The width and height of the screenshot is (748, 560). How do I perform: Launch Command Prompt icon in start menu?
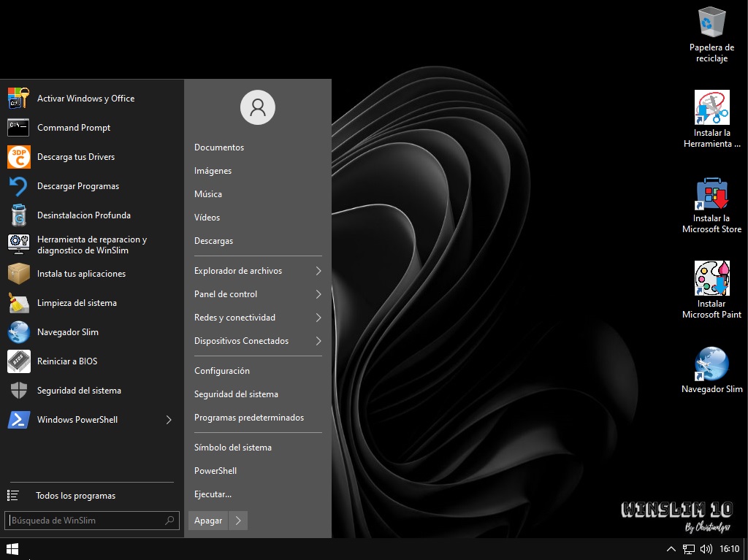[x=18, y=127]
